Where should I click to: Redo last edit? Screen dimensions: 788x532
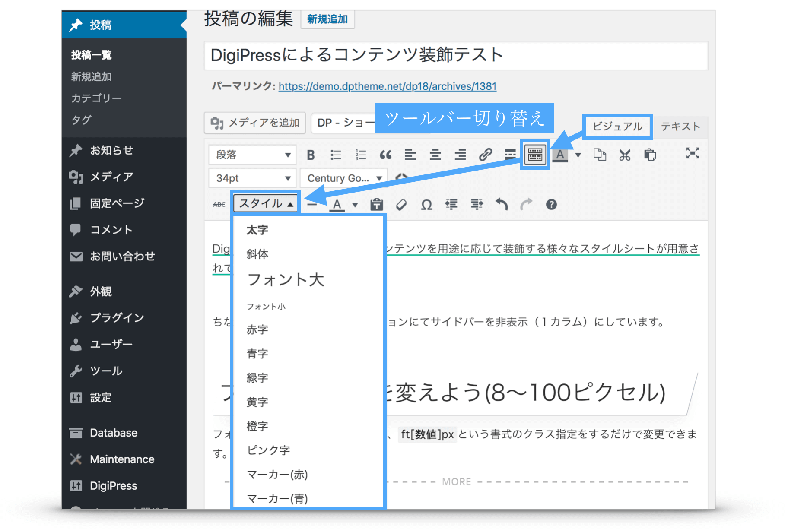point(526,204)
